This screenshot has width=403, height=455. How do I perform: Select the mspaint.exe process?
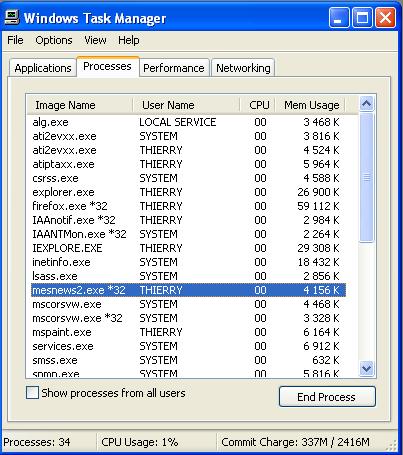tap(188, 332)
